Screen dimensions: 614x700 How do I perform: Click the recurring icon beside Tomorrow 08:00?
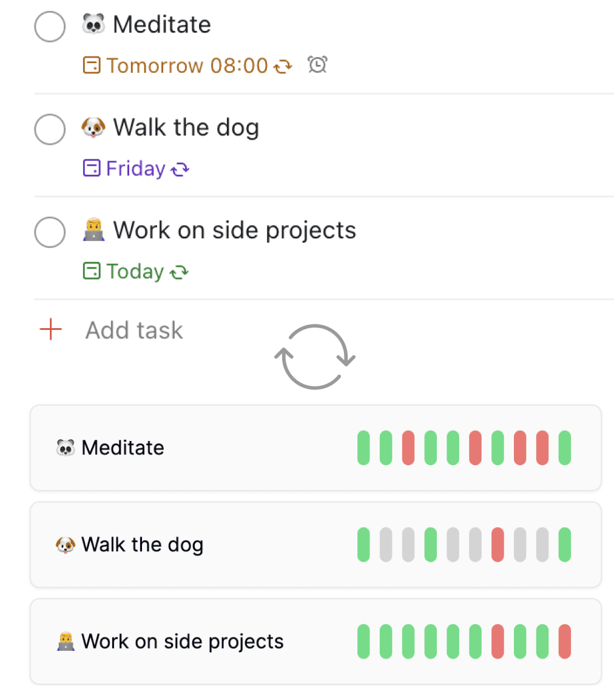tap(282, 66)
